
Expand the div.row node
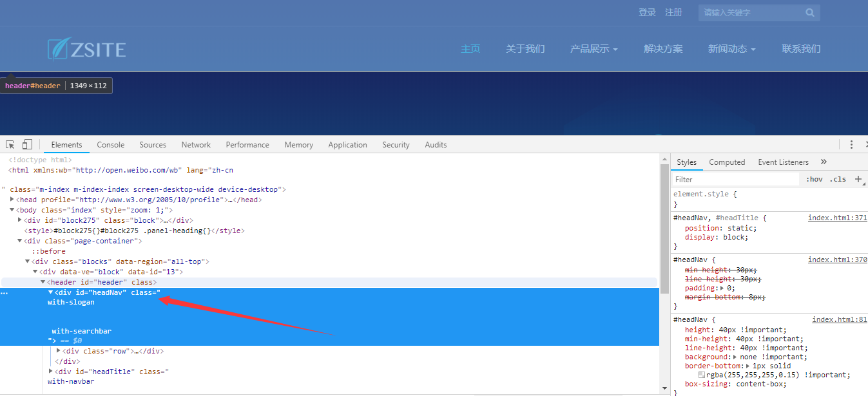(59, 351)
